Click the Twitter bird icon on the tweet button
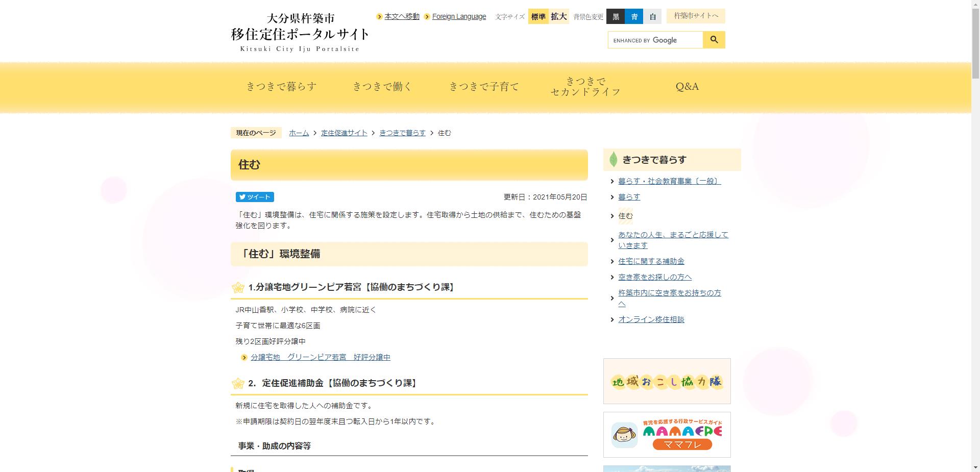980x472 pixels. [242, 197]
